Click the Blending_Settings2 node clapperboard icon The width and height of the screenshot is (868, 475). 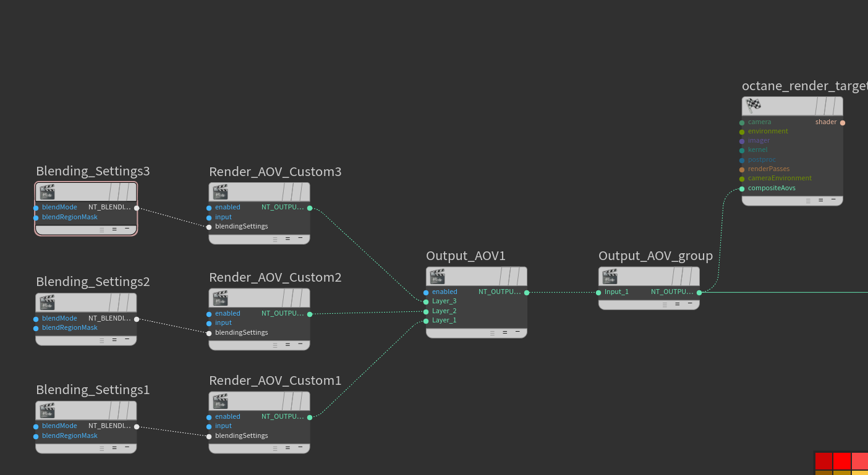[x=47, y=303]
